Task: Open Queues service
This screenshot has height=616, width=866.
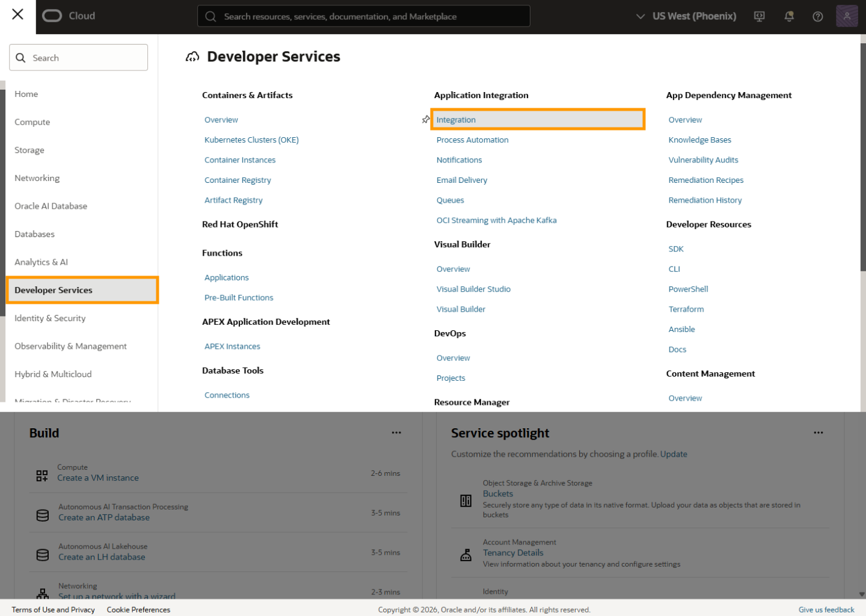Action: coord(450,200)
